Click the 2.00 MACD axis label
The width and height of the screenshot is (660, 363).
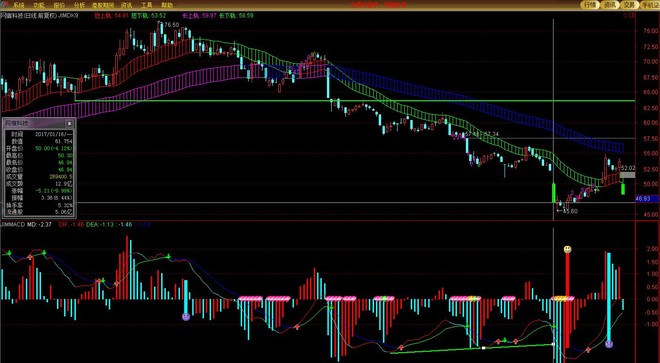click(x=652, y=249)
